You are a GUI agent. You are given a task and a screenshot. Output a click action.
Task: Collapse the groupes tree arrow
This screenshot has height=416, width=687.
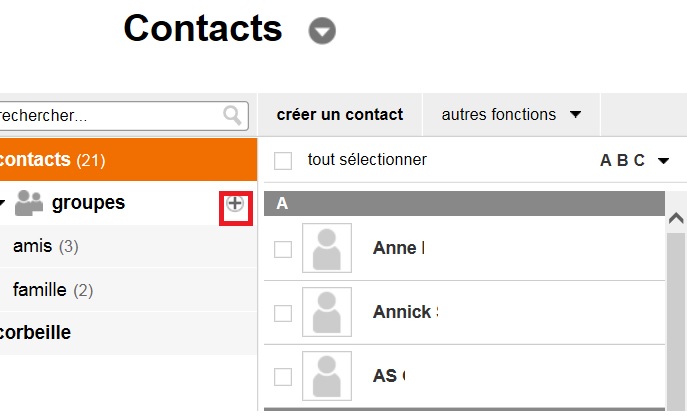(3, 204)
